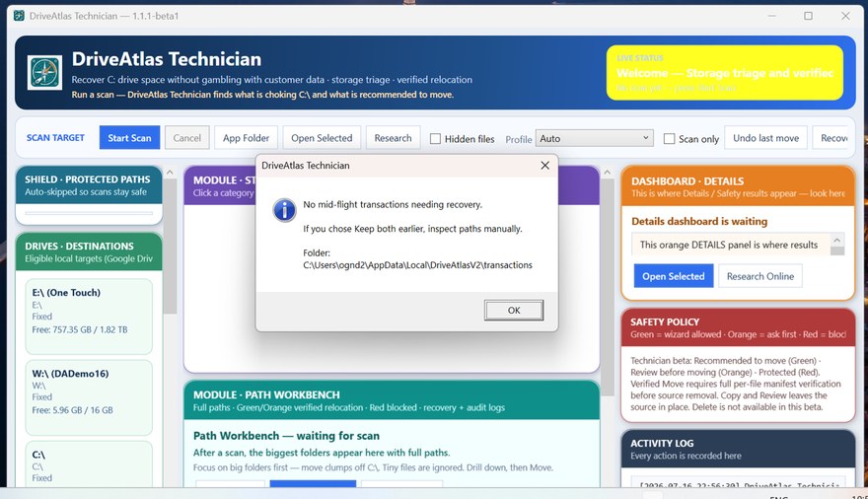Open the App Folder
The height and width of the screenshot is (499, 868).
click(x=246, y=138)
